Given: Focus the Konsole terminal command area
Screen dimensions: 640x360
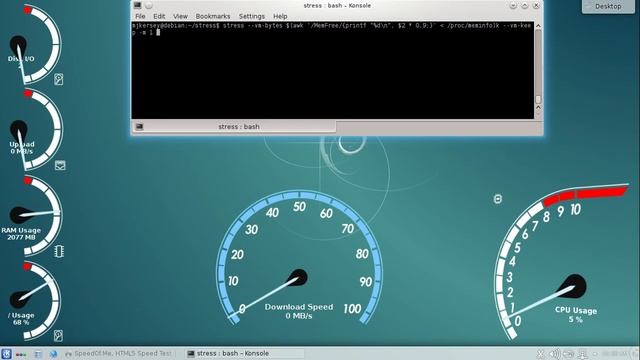Looking at the screenshot, I should coord(333,70).
